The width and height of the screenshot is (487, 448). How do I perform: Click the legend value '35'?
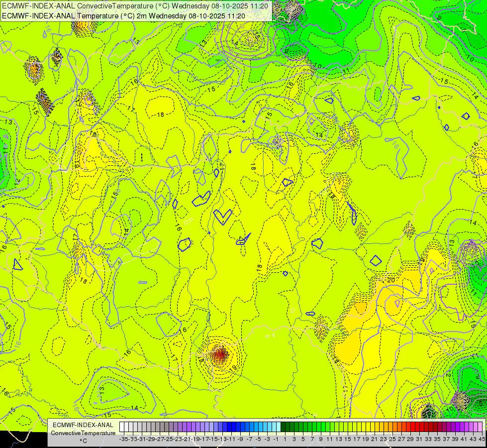(x=437, y=439)
